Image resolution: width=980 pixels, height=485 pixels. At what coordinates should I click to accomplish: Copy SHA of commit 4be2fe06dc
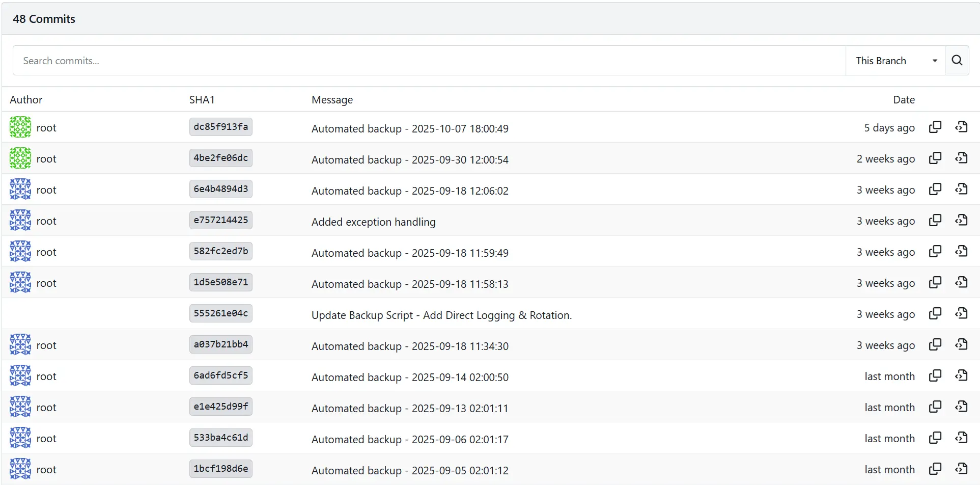935,158
